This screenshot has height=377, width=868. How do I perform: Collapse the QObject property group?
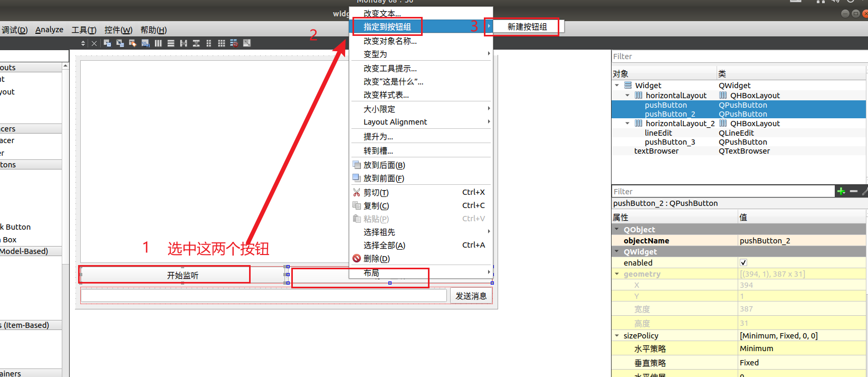pos(617,229)
